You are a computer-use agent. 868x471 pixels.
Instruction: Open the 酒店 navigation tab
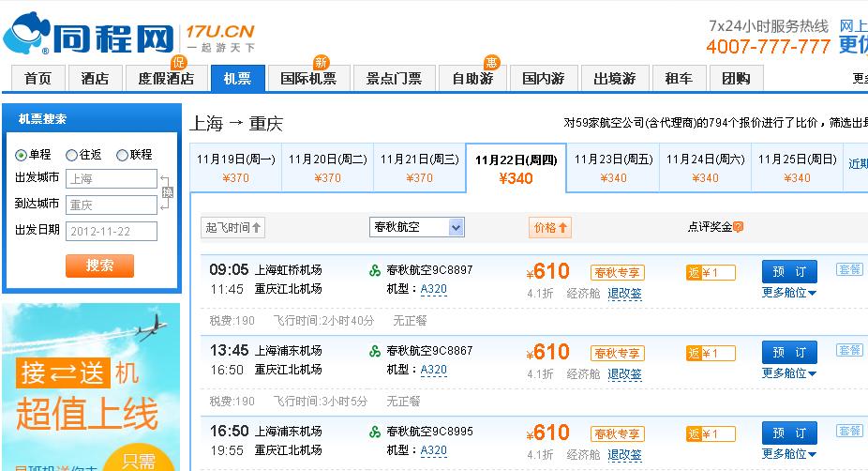point(95,79)
